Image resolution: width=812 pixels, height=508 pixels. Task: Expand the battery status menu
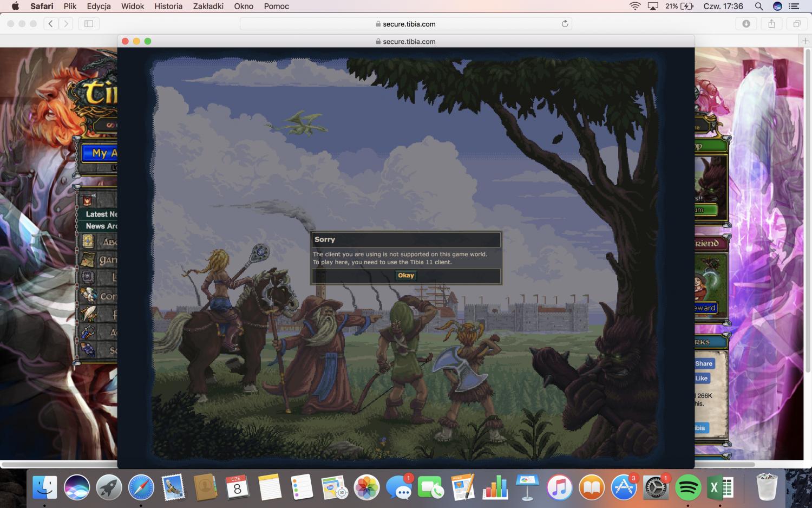[679, 6]
